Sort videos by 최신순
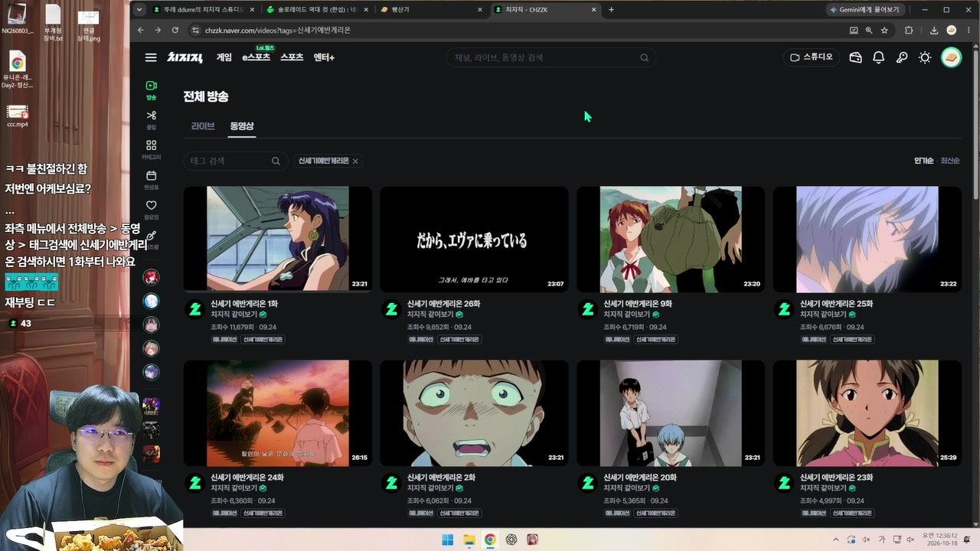 point(950,161)
